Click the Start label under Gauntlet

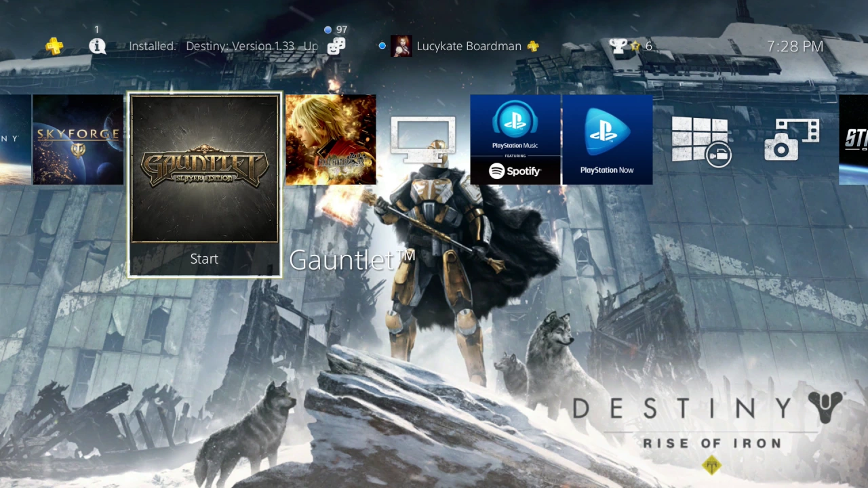[x=204, y=259]
